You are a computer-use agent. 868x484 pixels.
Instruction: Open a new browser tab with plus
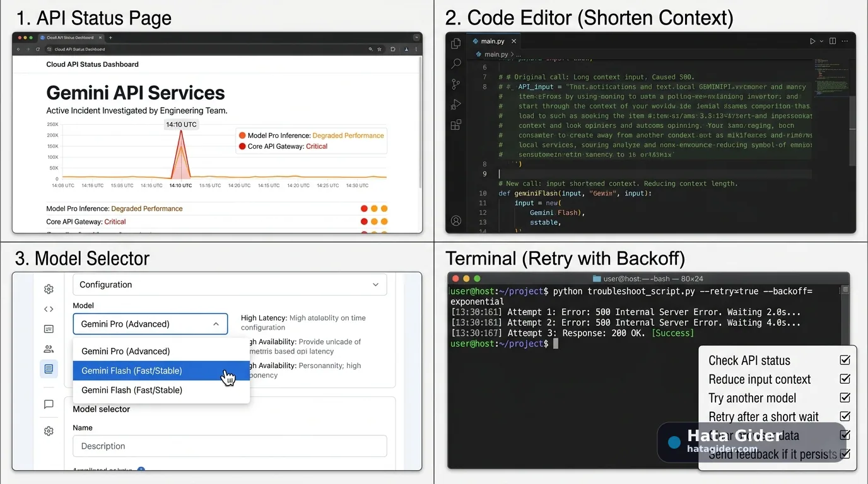(110, 38)
